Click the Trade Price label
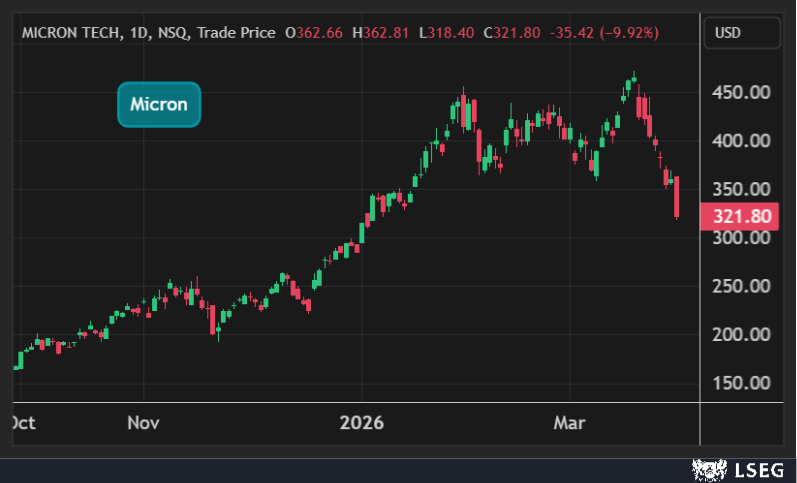 pos(236,33)
